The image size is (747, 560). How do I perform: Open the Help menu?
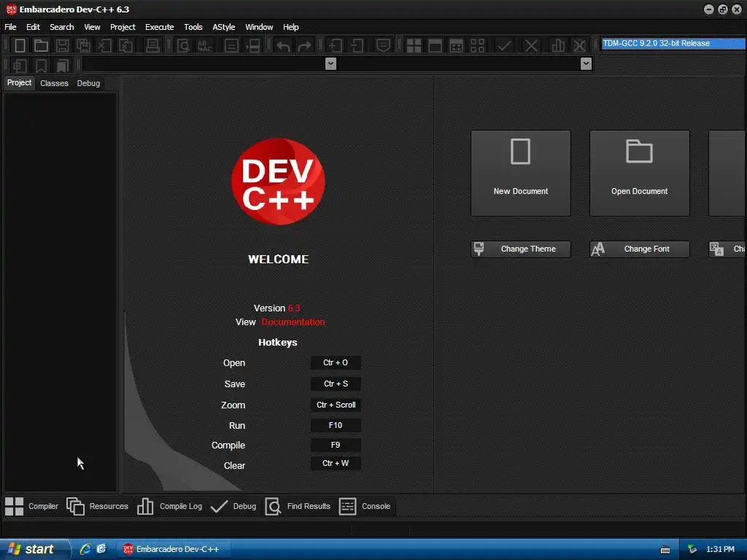pos(290,27)
